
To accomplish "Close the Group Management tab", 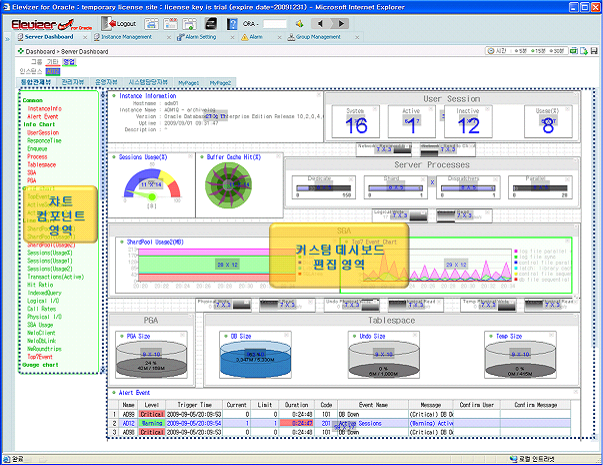I will pyautogui.click(x=357, y=37).
